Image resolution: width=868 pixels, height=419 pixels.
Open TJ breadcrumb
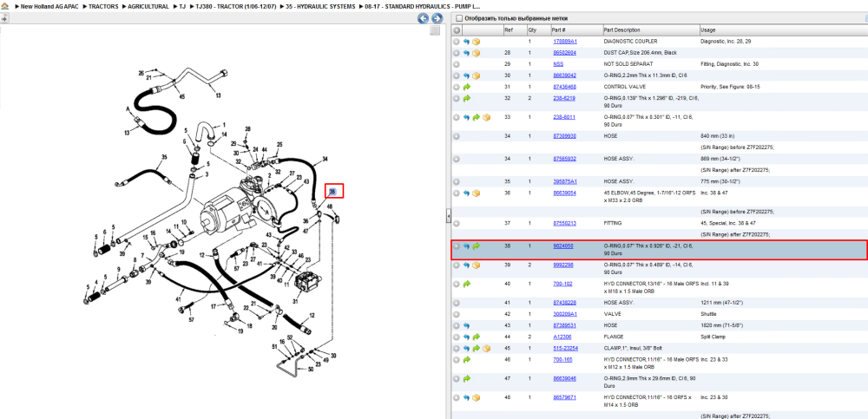point(182,7)
